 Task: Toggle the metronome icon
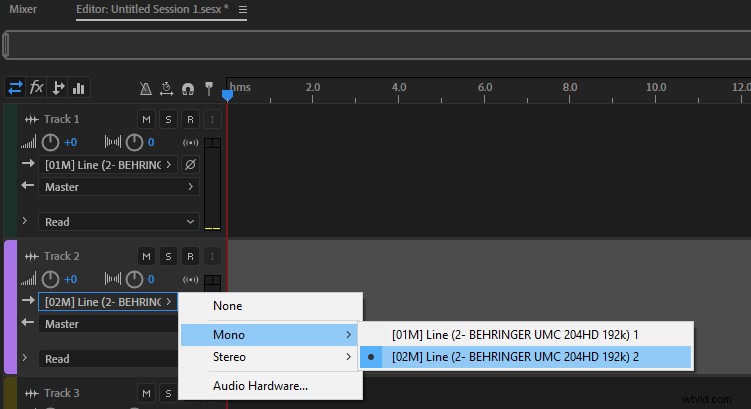(146, 89)
